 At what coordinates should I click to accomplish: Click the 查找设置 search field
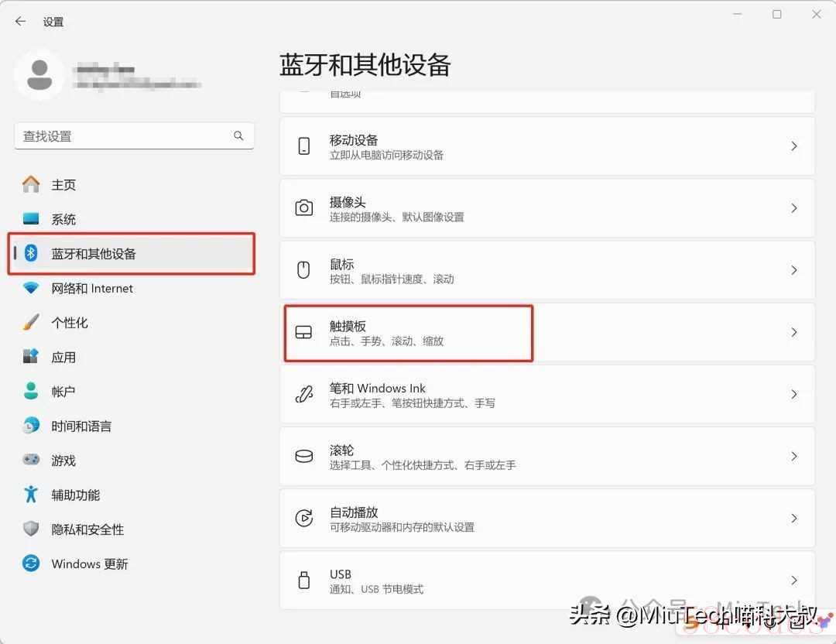tap(135, 136)
